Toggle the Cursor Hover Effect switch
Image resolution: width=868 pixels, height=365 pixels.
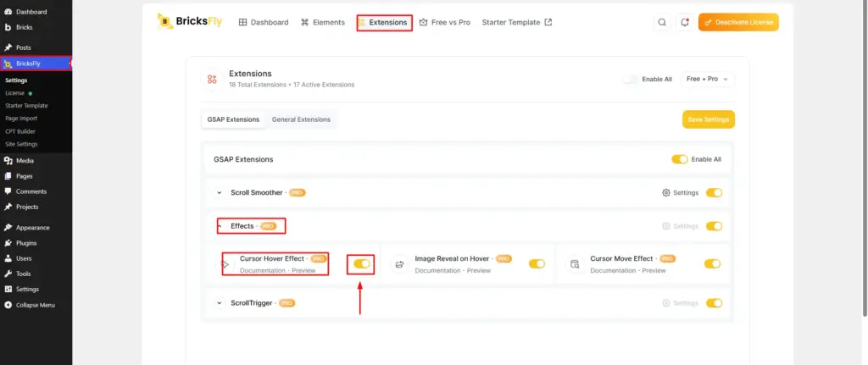[361, 263]
